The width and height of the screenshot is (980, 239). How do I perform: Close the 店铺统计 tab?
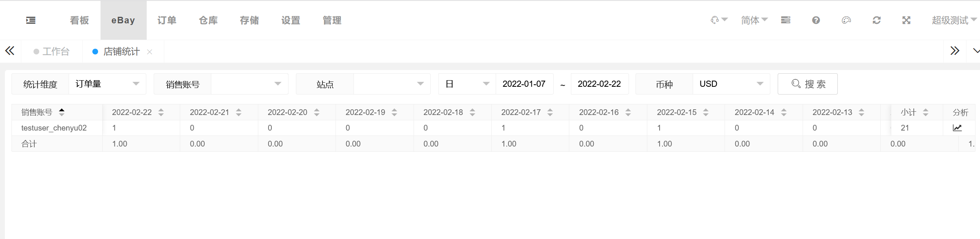[150, 52]
